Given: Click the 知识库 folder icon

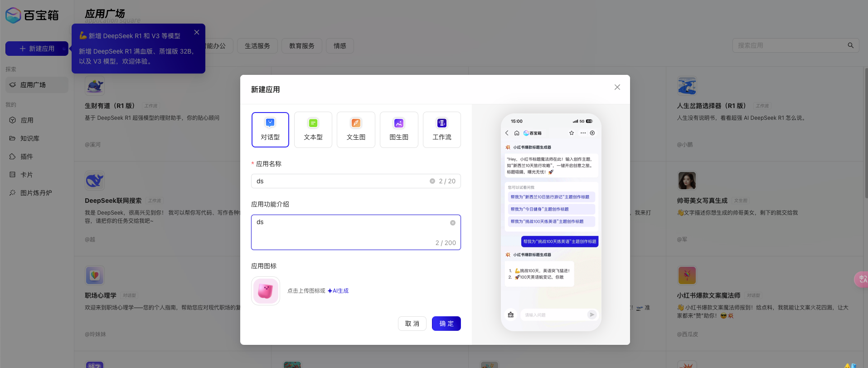Looking at the screenshot, I should [x=13, y=138].
